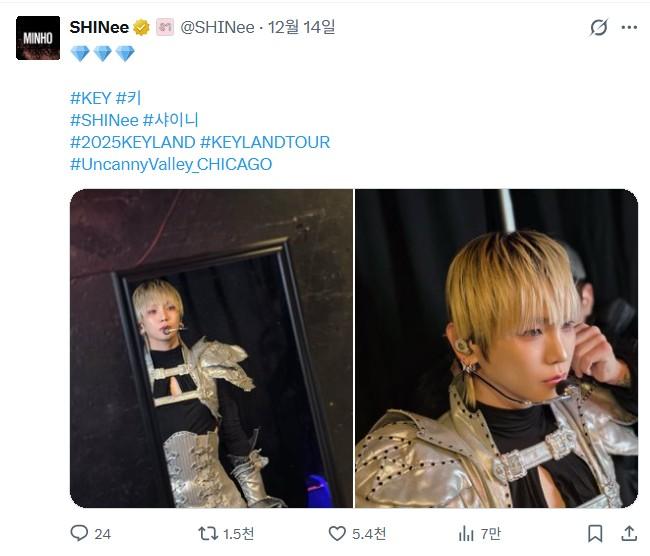This screenshot has width=650, height=556.
Task: Open view analytics bar chart icon
Action: (x=466, y=533)
